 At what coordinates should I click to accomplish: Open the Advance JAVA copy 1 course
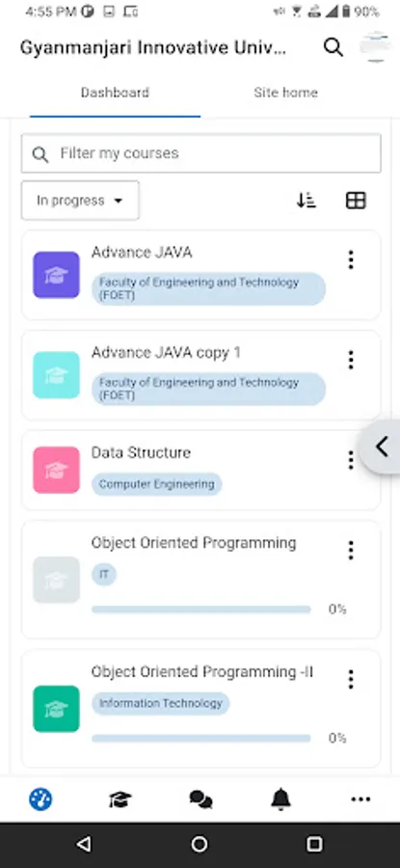coord(166,353)
